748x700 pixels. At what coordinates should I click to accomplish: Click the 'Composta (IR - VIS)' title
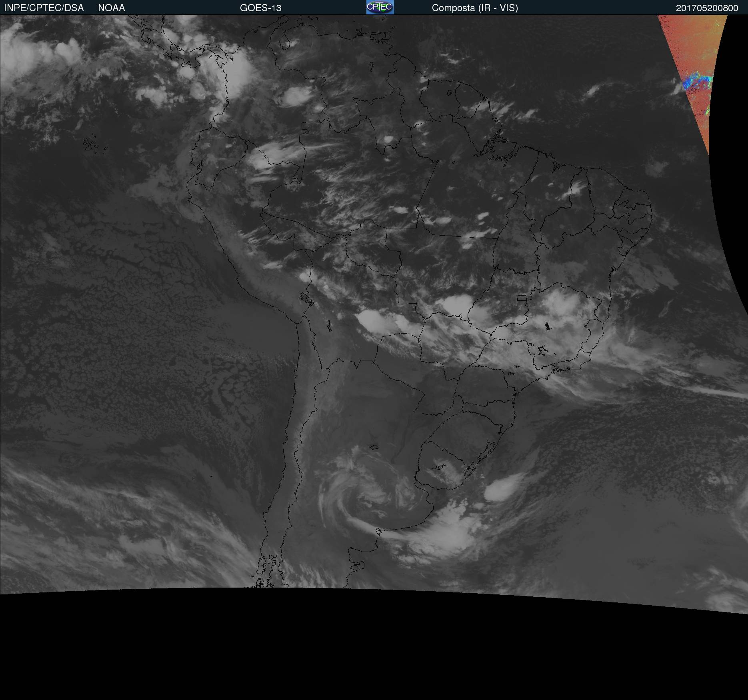[475, 8]
